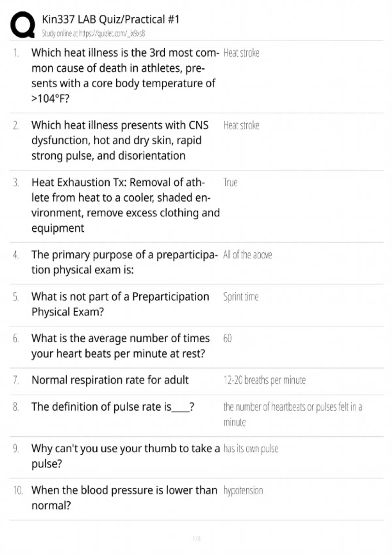Click the page number indicator at bottom
392x556 pixels.
tap(196, 538)
